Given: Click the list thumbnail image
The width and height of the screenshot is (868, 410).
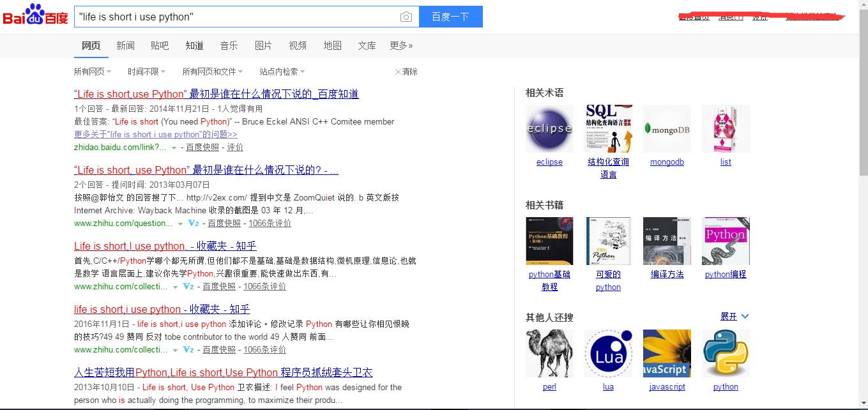Looking at the screenshot, I should coord(726,128).
